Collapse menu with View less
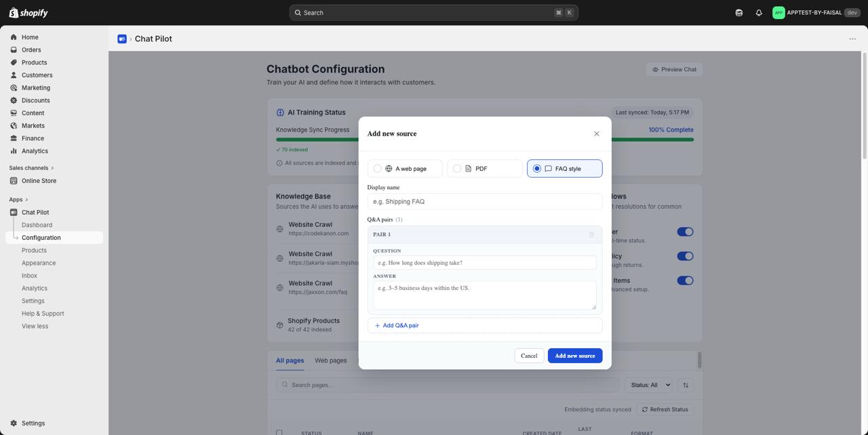 35,327
